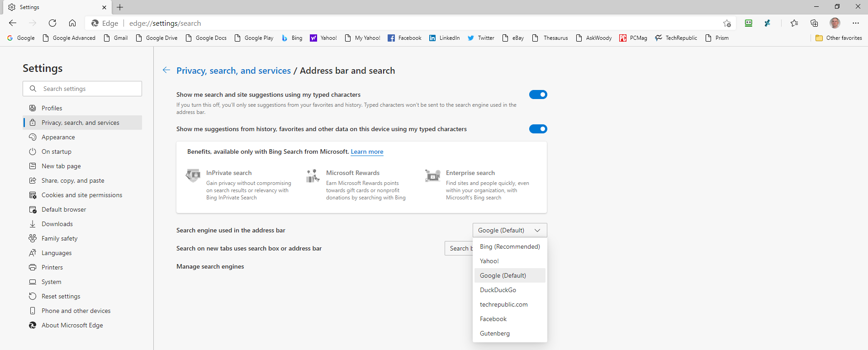Select Google (Default) in the list
Screen dimensions: 868x350
coord(510,275)
